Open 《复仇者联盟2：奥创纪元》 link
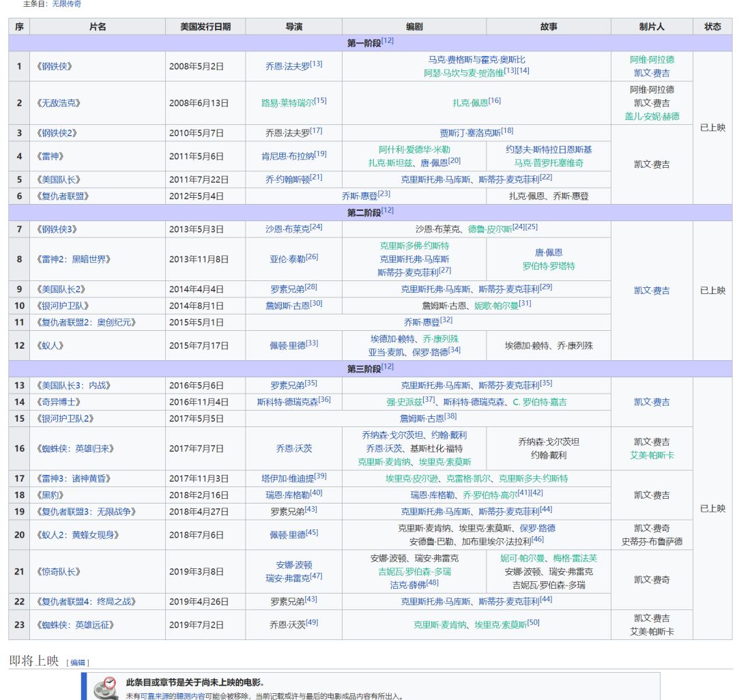 pyautogui.click(x=86, y=322)
